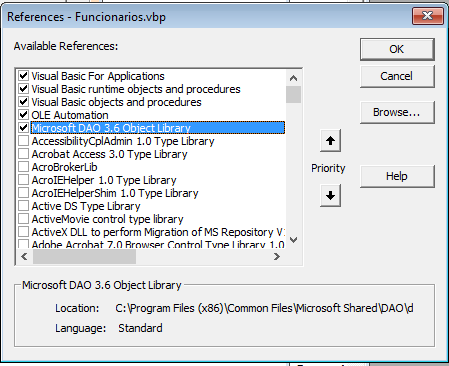
Task: Uncheck OLE Automation reference
Action: tap(23, 115)
